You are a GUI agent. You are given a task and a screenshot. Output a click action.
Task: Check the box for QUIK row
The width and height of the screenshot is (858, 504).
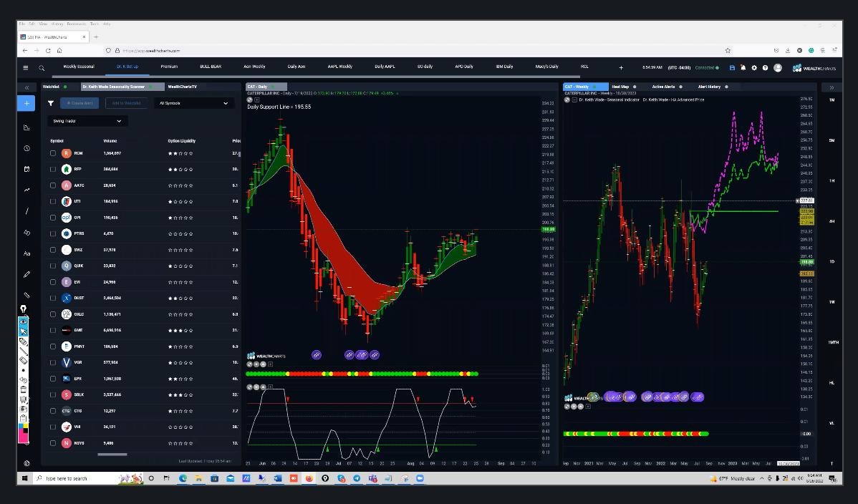pos(53,266)
